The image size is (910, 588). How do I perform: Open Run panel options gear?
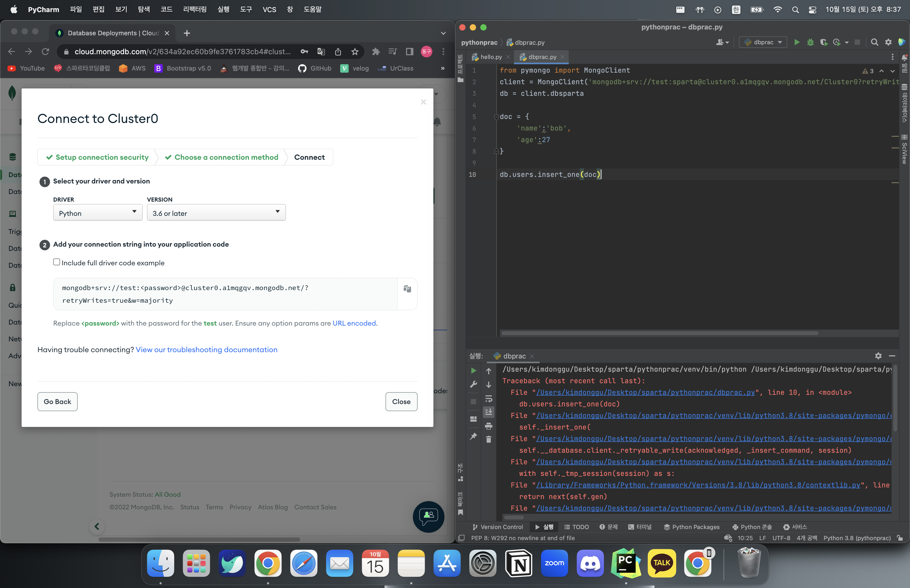click(x=878, y=356)
